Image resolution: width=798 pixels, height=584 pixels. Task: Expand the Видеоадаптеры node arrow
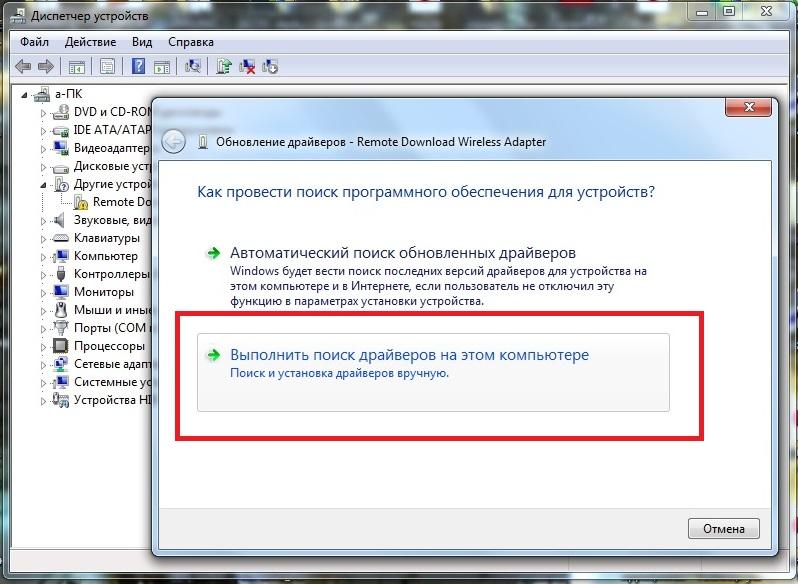44,149
